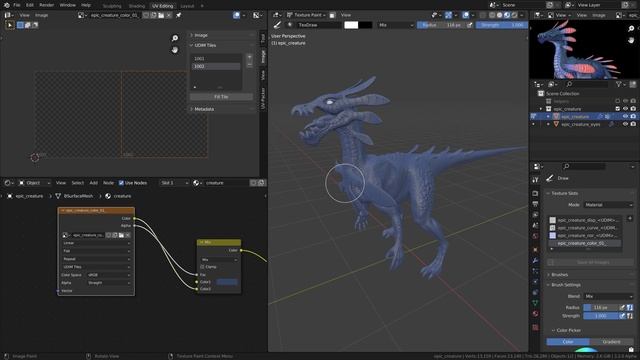Expand the Image panel in the image editor sidebar

click(200, 35)
